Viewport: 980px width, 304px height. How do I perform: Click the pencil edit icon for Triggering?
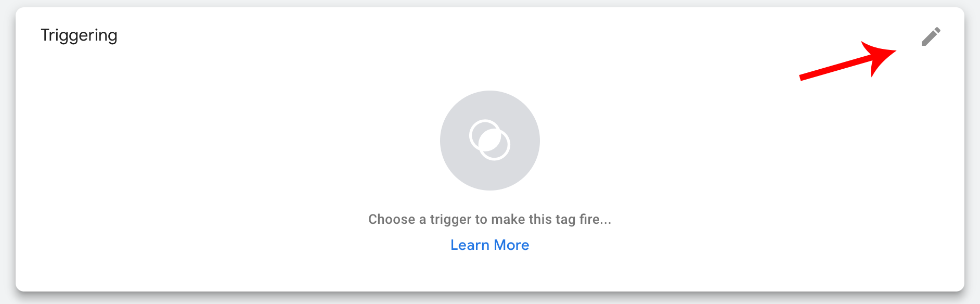(931, 36)
